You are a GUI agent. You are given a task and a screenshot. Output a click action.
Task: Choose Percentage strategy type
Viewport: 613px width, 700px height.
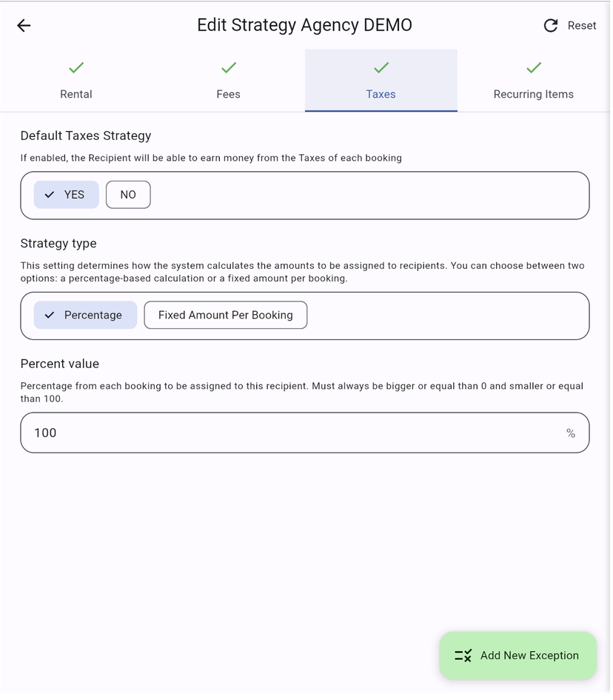[85, 316]
